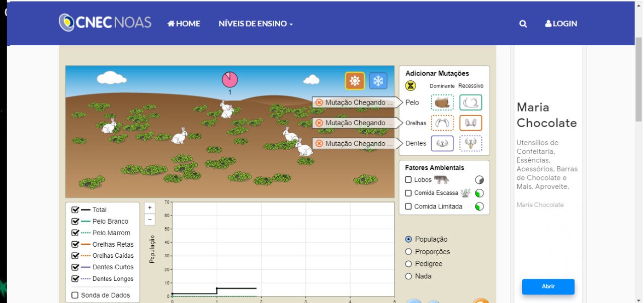Viewport: 644px width, 303px height.
Task: Open the Maria Chocolate ad title
Action: tap(547, 115)
